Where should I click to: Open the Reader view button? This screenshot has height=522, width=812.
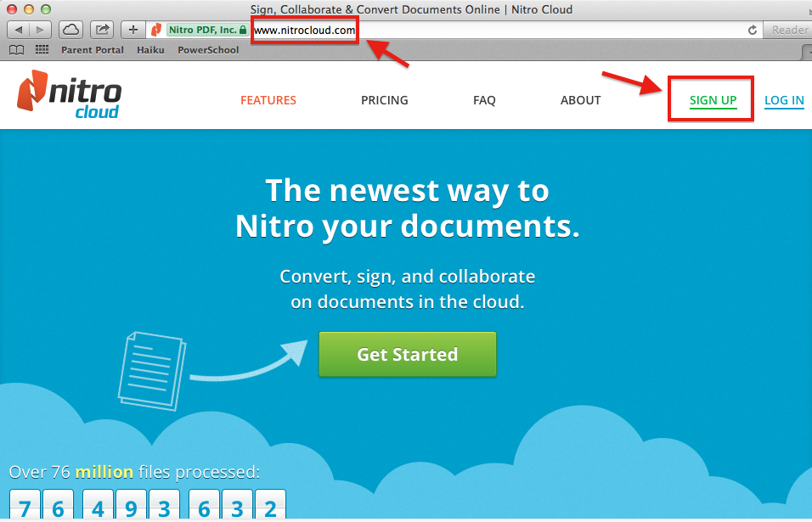pyautogui.click(x=789, y=30)
